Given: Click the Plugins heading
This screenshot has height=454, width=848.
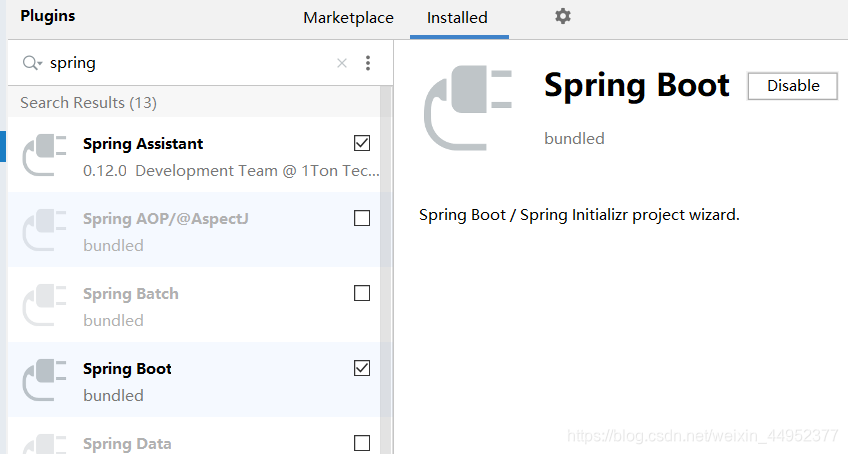Looking at the screenshot, I should point(48,16).
